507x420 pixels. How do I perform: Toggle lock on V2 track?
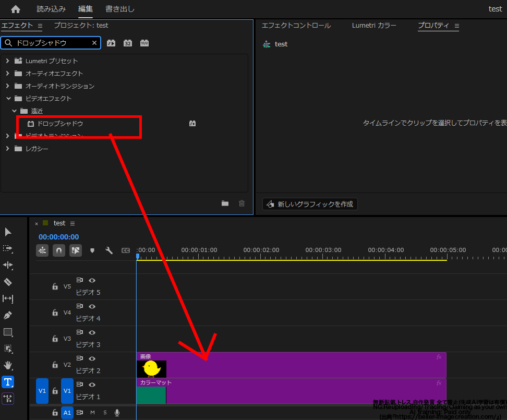click(x=55, y=365)
